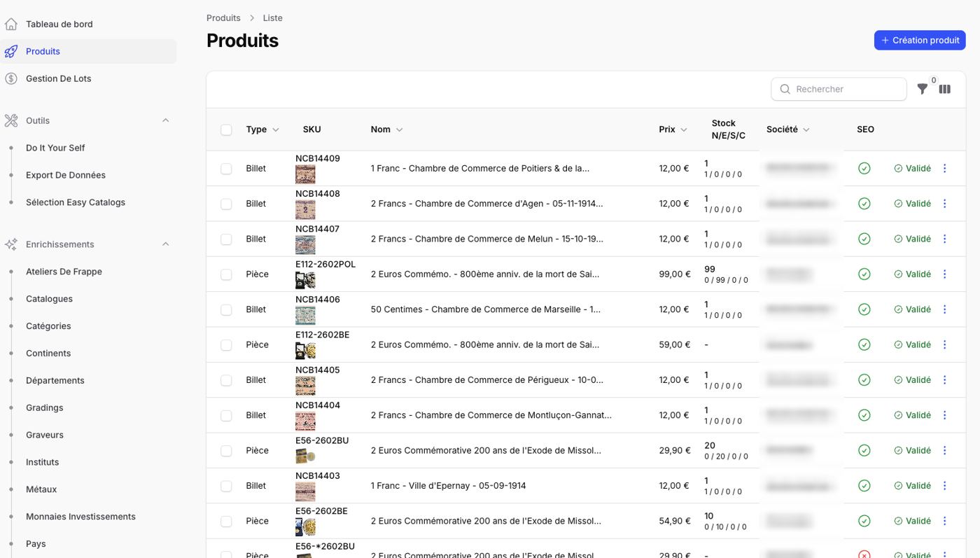980x558 pixels.
Task: Collapse the Enrichissements sidebar section
Action: click(165, 244)
